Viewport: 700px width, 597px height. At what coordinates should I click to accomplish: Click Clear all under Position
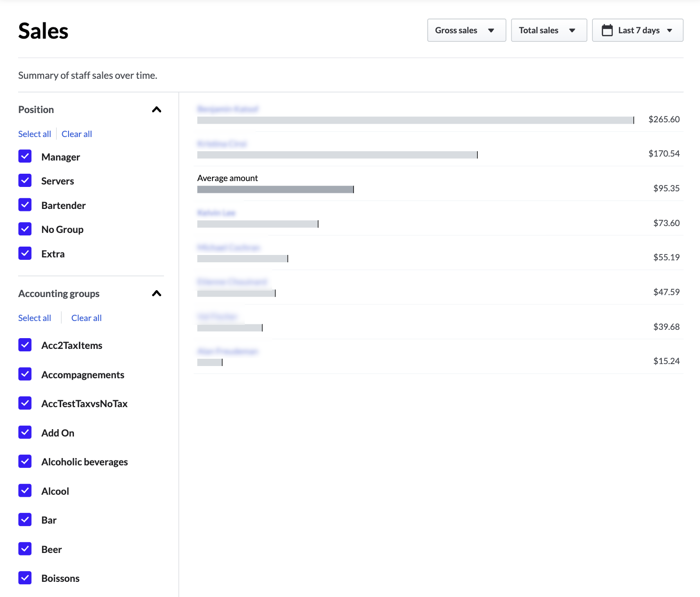pyautogui.click(x=77, y=134)
